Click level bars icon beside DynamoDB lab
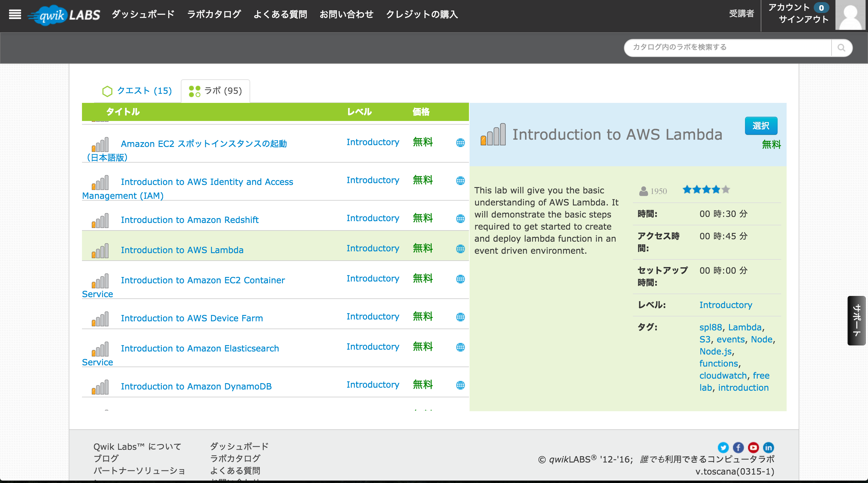Viewport: 868px width, 483px height. [x=100, y=387]
